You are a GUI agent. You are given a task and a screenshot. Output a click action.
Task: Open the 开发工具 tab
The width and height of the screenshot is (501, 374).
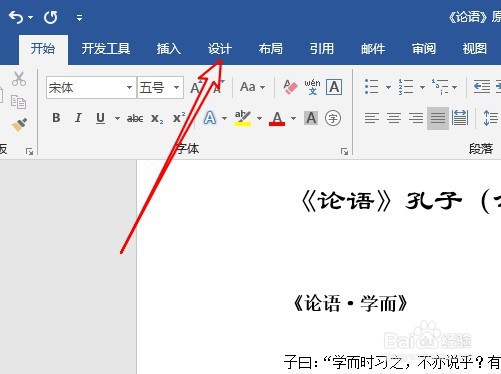tap(106, 49)
